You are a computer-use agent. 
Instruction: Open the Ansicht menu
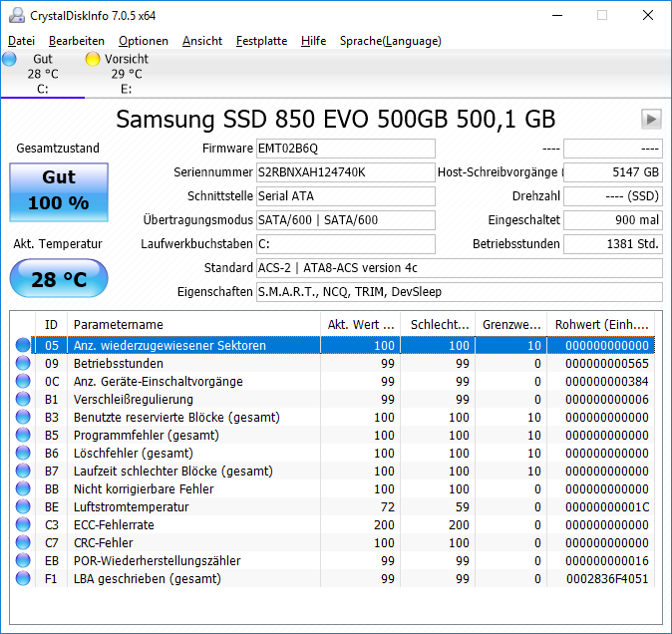pyautogui.click(x=202, y=41)
